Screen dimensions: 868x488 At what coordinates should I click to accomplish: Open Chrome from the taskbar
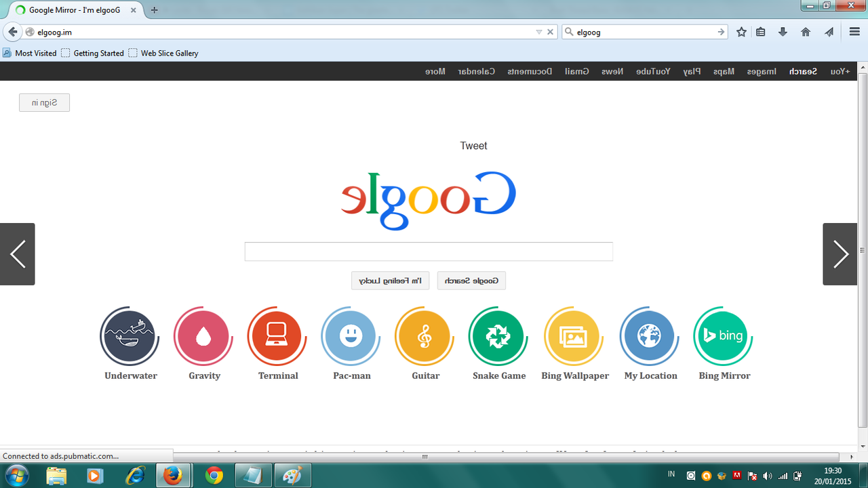click(214, 476)
